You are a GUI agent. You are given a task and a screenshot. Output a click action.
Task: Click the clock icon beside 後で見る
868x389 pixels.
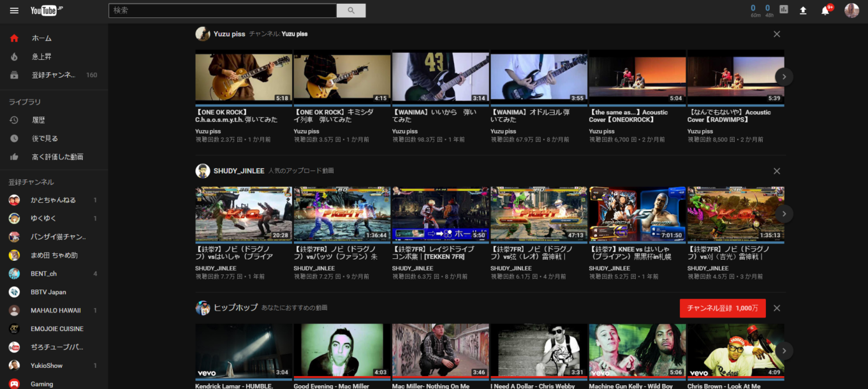coord(14,138)
